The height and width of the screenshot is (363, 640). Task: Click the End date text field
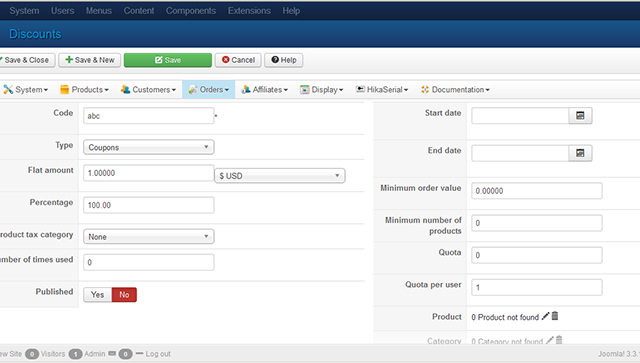click(x=520, y=153)
